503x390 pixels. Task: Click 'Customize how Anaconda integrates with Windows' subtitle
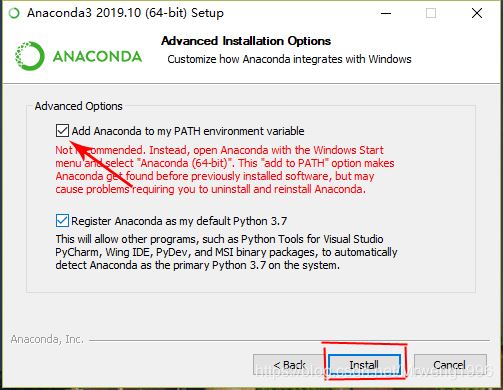[289, 59]
